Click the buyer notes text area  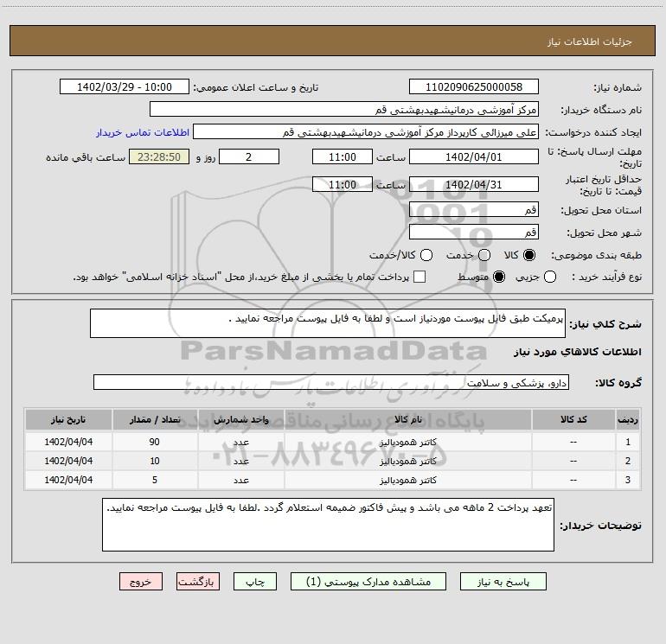click(x=328, y=525)
